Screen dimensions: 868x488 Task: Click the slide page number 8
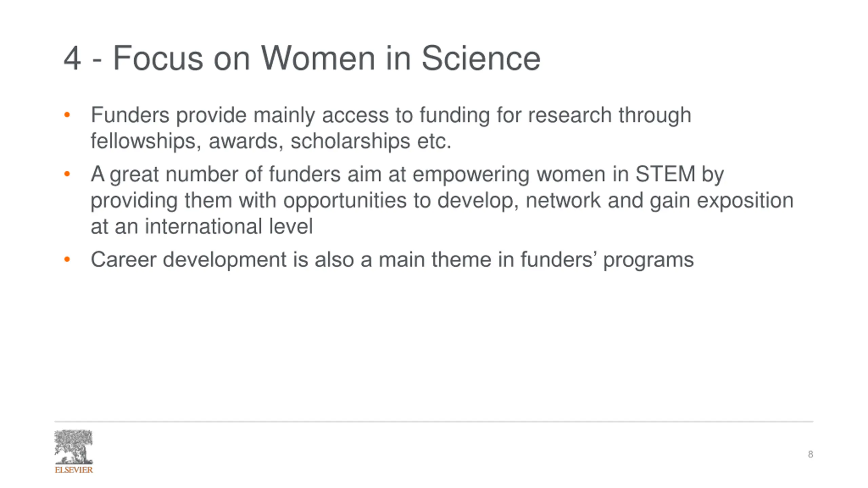coord(810,454)
